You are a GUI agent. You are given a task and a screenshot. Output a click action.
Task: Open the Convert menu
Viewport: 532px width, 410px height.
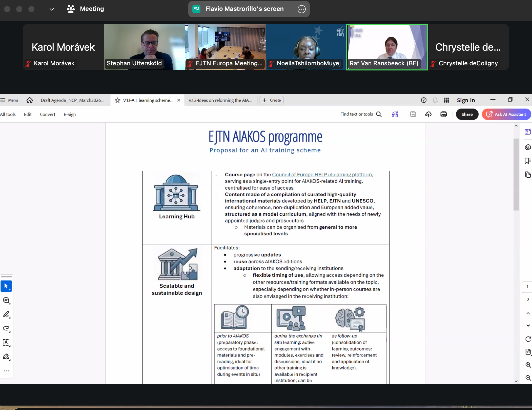click(x=48, y=114)
